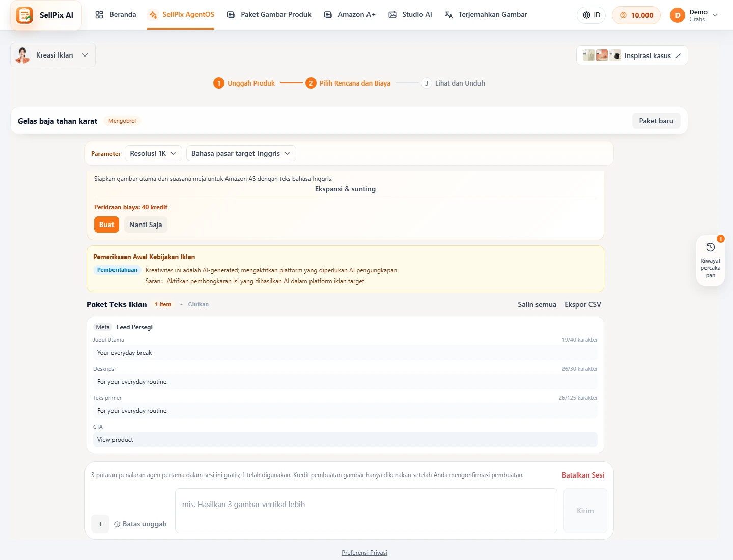Open Studio AI from the navigation
The image size is (733, 560).
point(410,15)
